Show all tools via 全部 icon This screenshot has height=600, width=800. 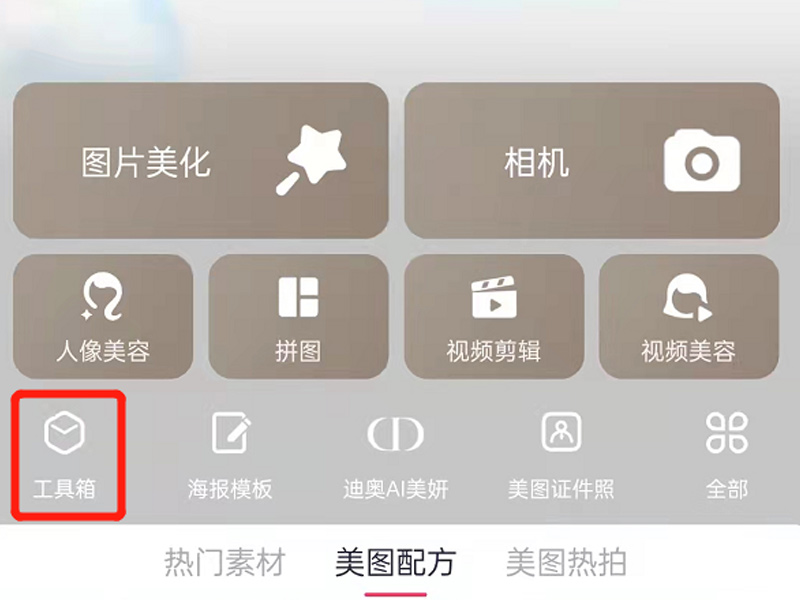tap(727, 433)
